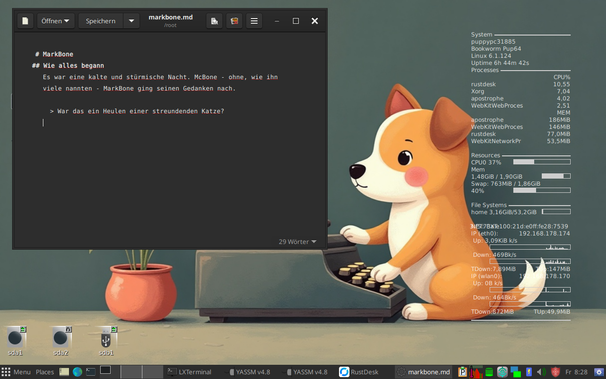Save the file with Speichern

tap(100, 21)
